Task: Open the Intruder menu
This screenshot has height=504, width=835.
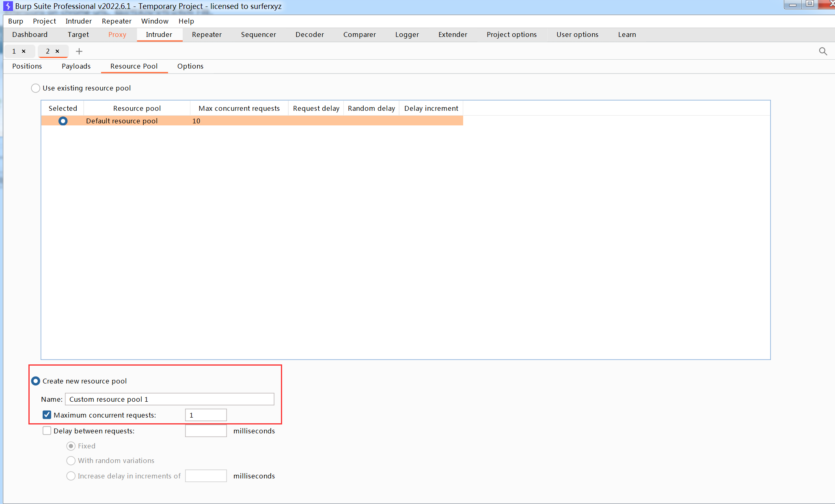Action: 78,21
